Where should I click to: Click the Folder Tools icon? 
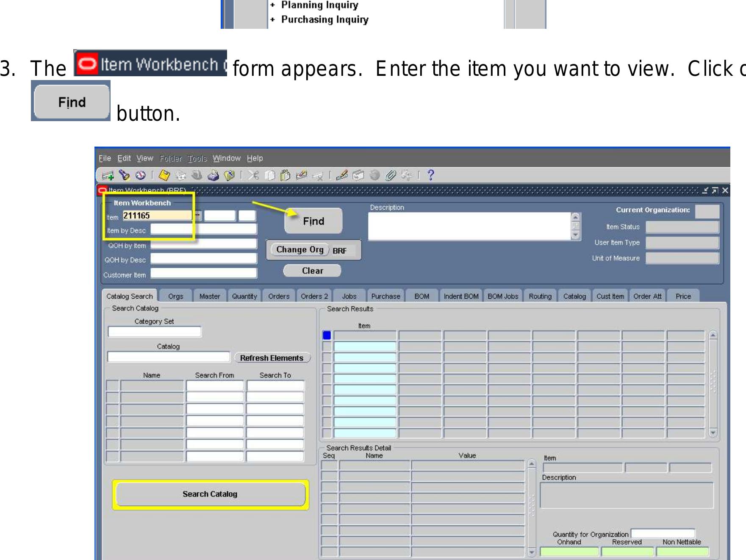coord(406,175)
